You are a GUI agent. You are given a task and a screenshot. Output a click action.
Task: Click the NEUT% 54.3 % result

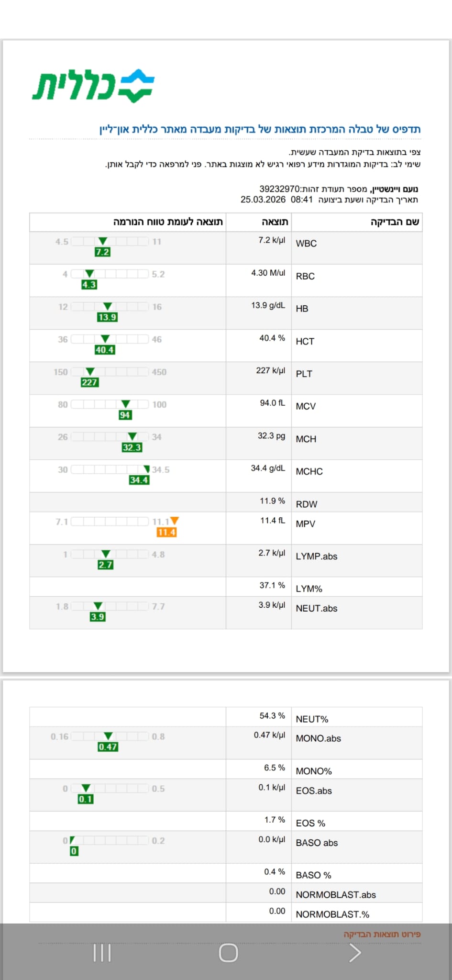(x=272, y=715)
